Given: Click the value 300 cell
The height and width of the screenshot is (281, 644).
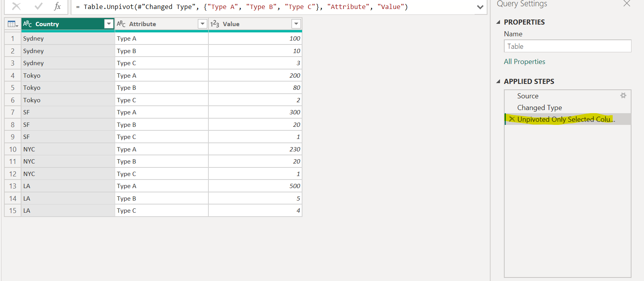Looking at the screenshot, I should click(255, 112).
